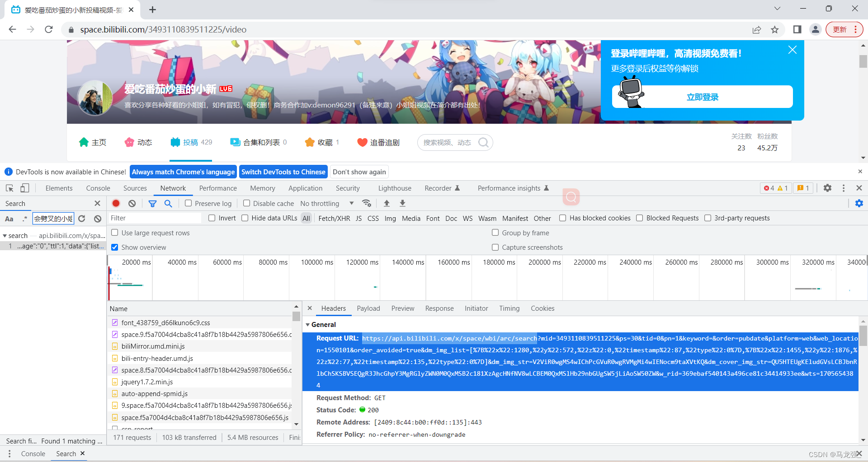This screenshot has height=462, width=868.
Task: Open the Response tab of request
Action: (439, 308)
